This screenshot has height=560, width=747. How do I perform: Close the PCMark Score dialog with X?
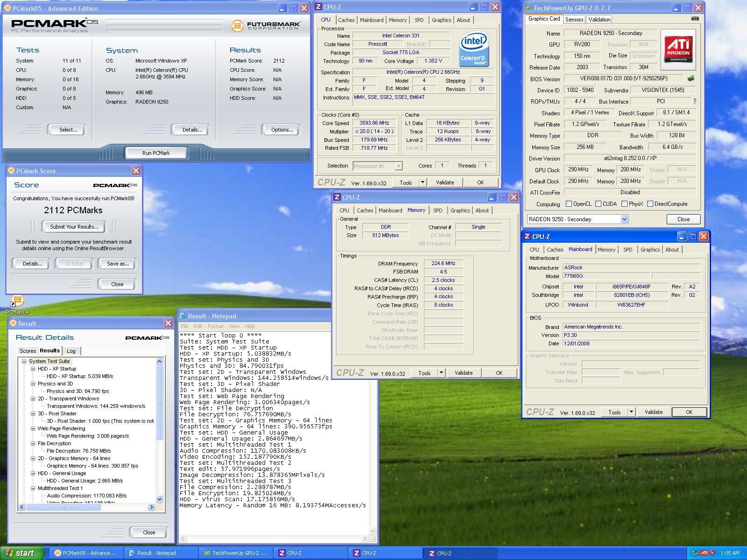(x=136, y=171)
